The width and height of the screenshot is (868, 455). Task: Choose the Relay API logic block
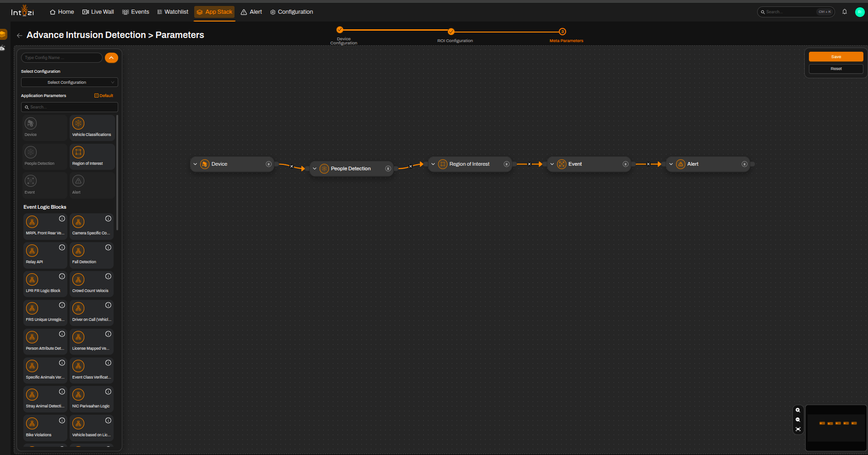[x=45, y=255]
